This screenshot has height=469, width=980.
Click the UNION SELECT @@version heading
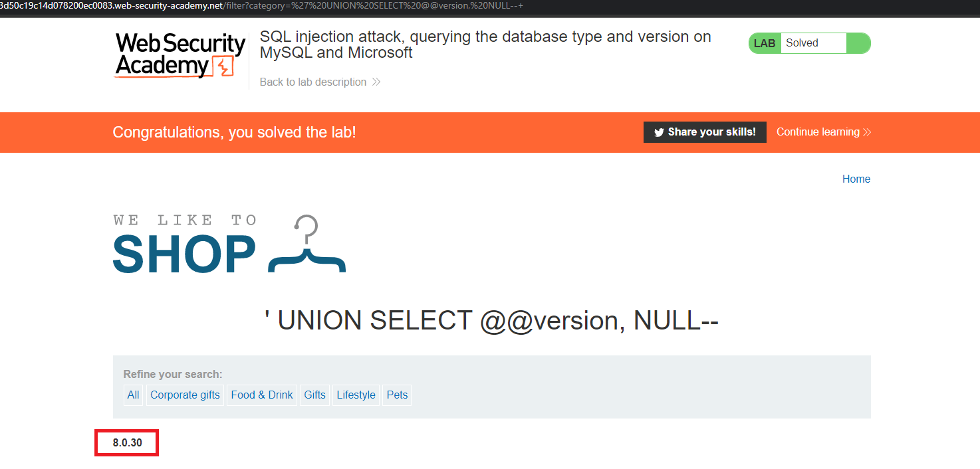(x=491, y=321)
